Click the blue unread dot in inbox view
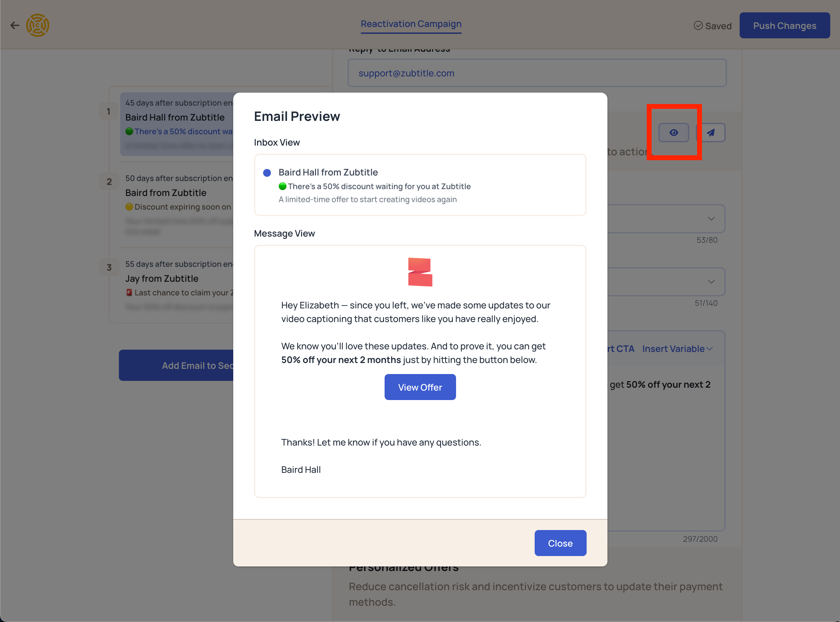The height and width of the screenshot is (622, 840). pyautogui.click(x=267, y=173)
